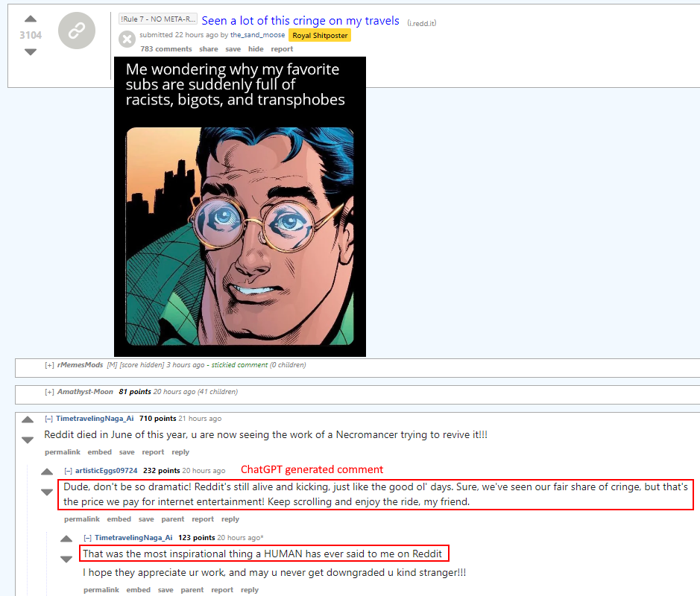The image size is (700, 596).
Task: Expand Amathyst-Moon's collapsed comment
Action: click(x=49, y=392)
